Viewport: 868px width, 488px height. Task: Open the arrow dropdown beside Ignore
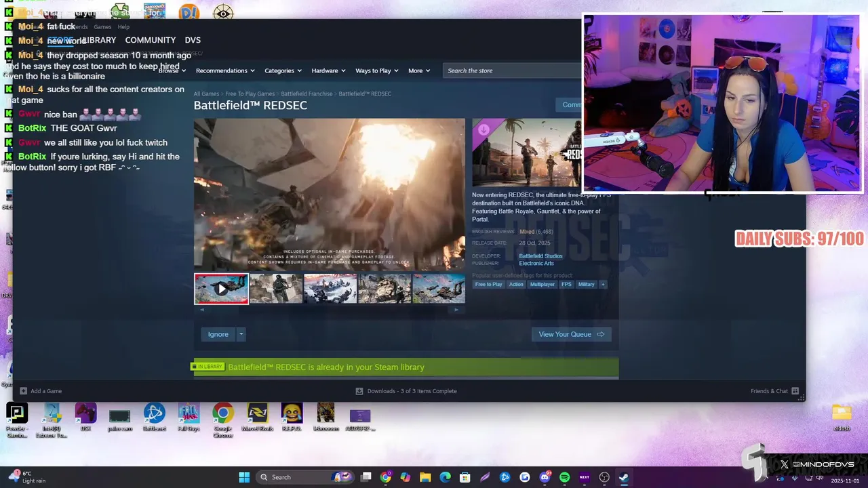241,334
